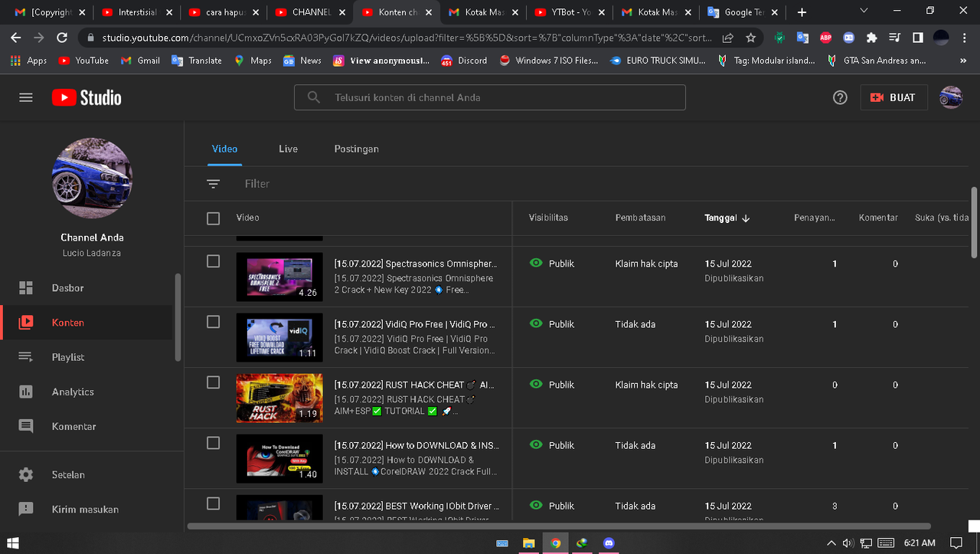The height and width of the screenshot is (554, 980).
Task: Click the browser back arrow
Action: point(16,38)
